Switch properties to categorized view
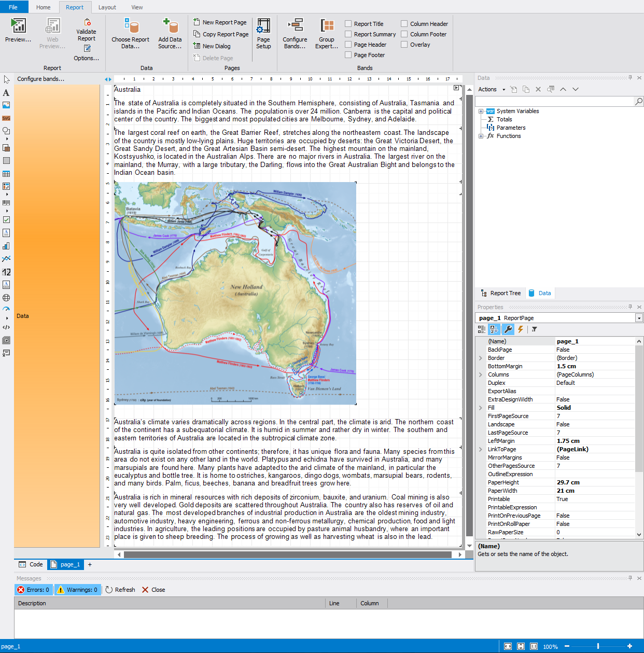Image resolution: width=644 pixels, height=653 pixels. [x=482, y=329]
